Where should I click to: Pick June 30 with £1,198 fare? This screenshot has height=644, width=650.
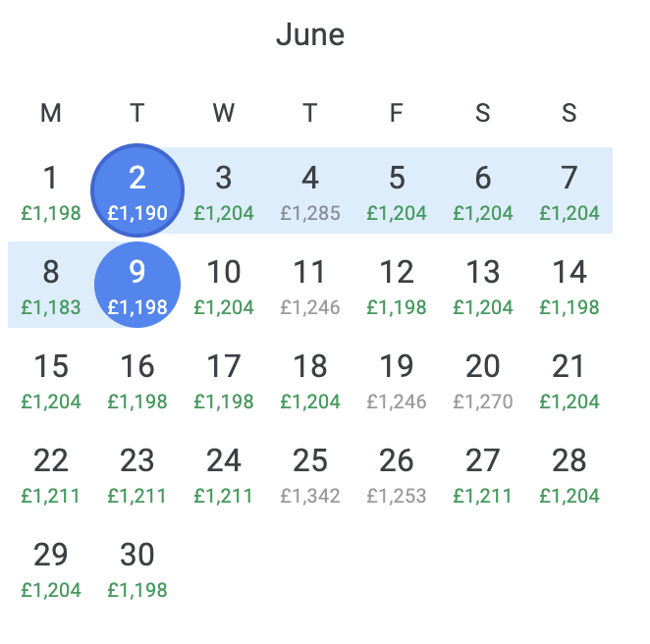pos(137,567)
